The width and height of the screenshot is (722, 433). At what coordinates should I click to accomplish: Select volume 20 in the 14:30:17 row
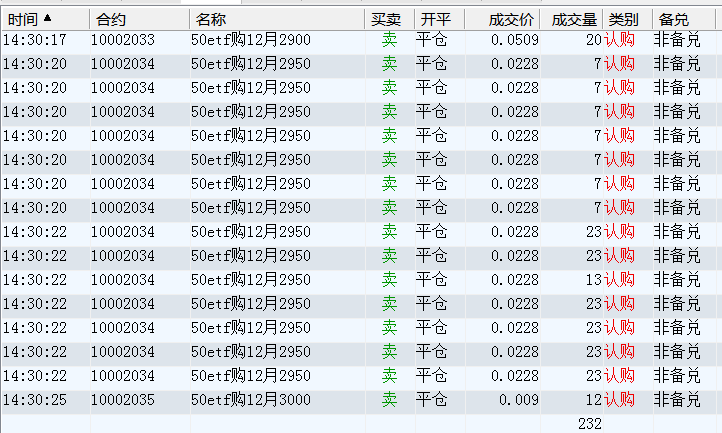(594, 40)
